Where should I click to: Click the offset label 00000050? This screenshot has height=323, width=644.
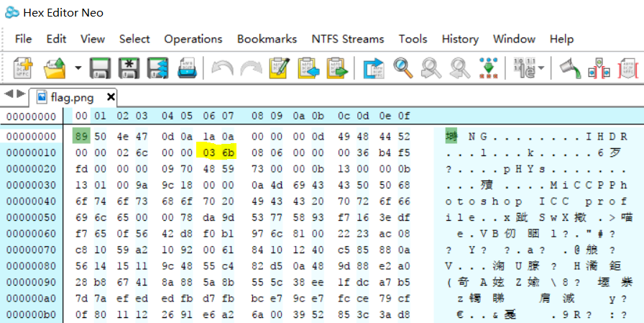(32, 217)
